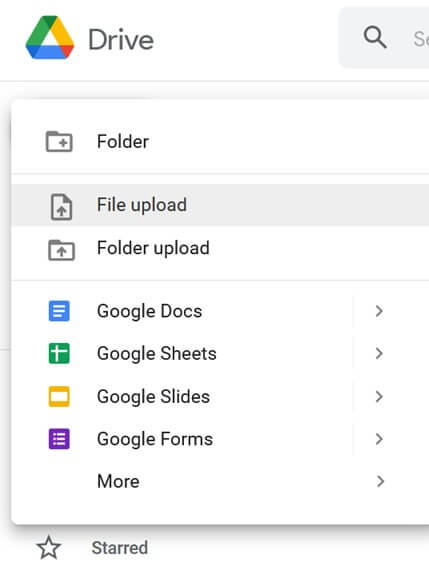This screenshot has height=574, width=429.
Task: Select the File upload menu entry
Action: pyautogui.click(x=220, y=205)
